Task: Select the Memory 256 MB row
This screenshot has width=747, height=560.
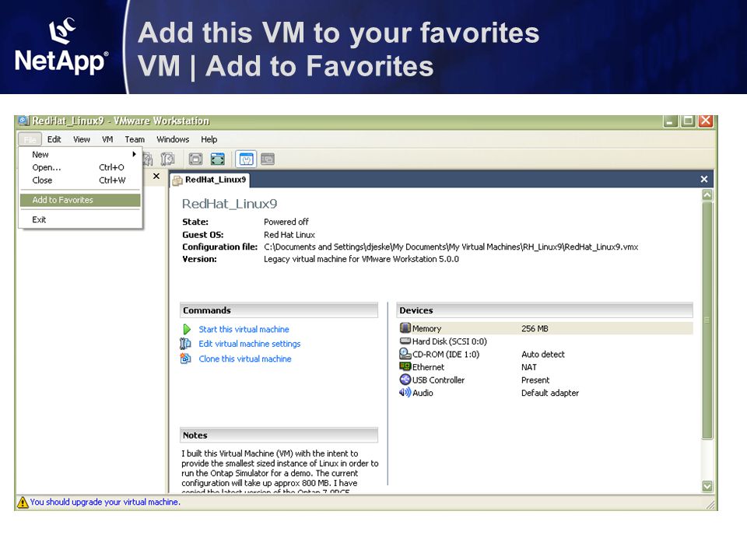Action: 545,328
